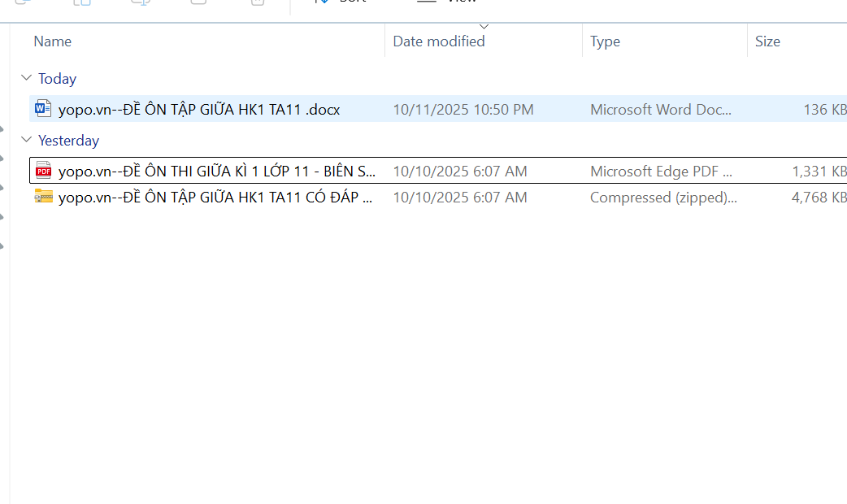Viewport: 847px width, 504px height.
Task: Click the Word document icon for the .docx file
Action: [x=43, y=109]
